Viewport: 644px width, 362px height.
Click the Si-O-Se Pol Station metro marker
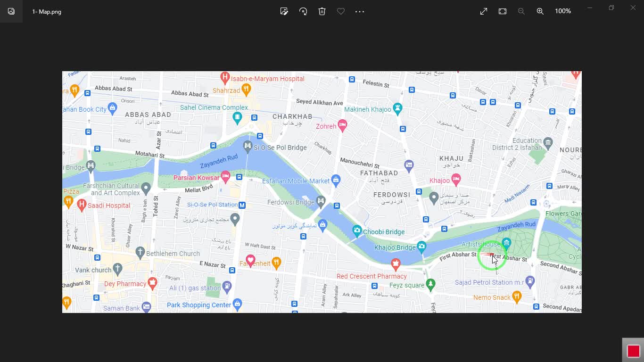242,205
